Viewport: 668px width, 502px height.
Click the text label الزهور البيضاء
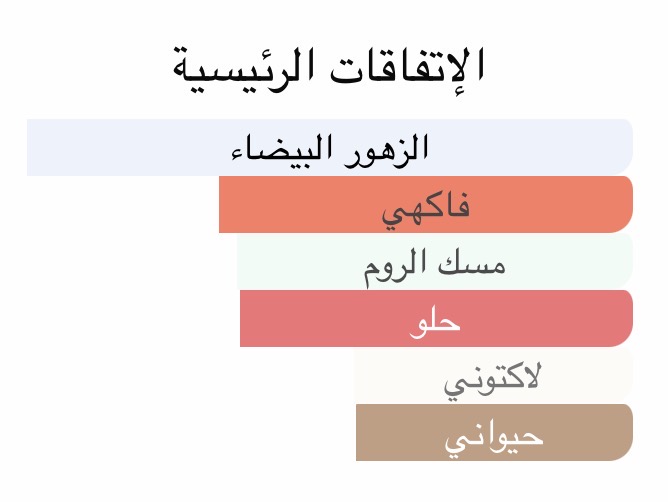[x=330, y=149]
